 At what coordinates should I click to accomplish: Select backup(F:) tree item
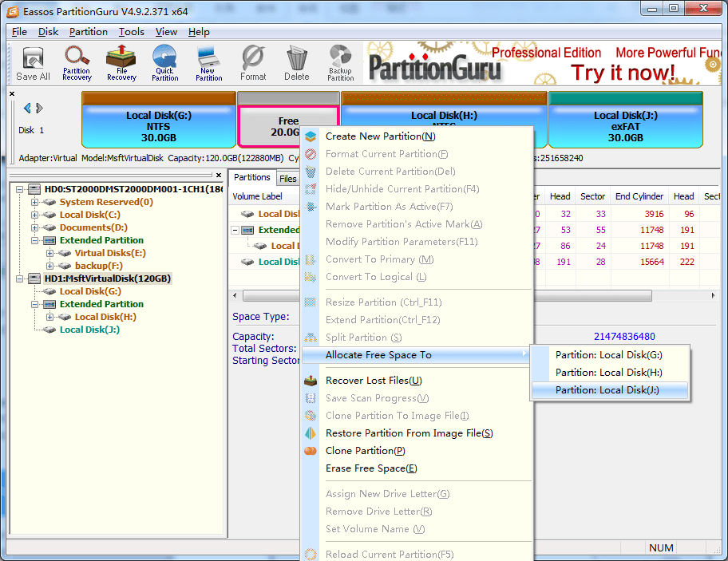coord(98,266)
